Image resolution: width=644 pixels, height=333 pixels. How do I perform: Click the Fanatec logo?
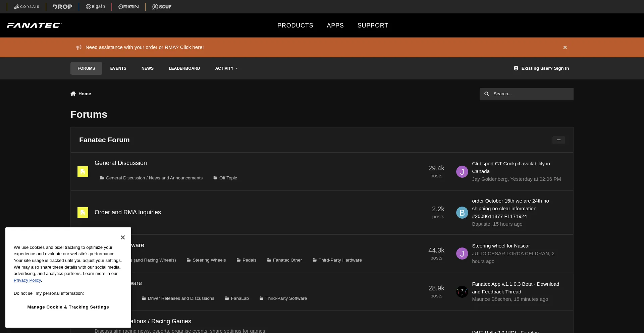(x=34, y=25)
